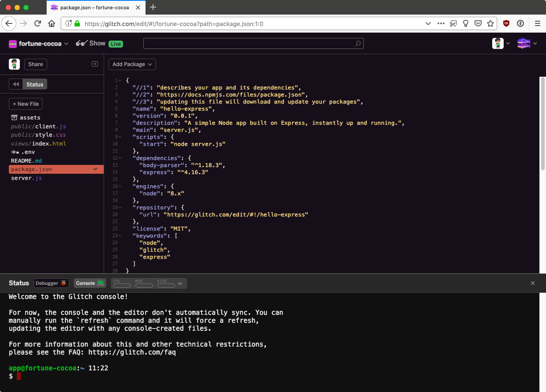Image resolution: width=546 pixels, height=392 pixels.
Task: Click the lightbulb icon in address bar
Action: click(x=466, y=23)
